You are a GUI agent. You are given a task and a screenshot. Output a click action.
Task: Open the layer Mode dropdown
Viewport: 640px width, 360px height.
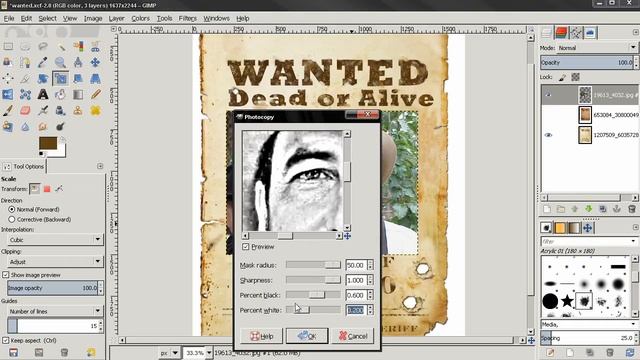(x=596, y=48)
